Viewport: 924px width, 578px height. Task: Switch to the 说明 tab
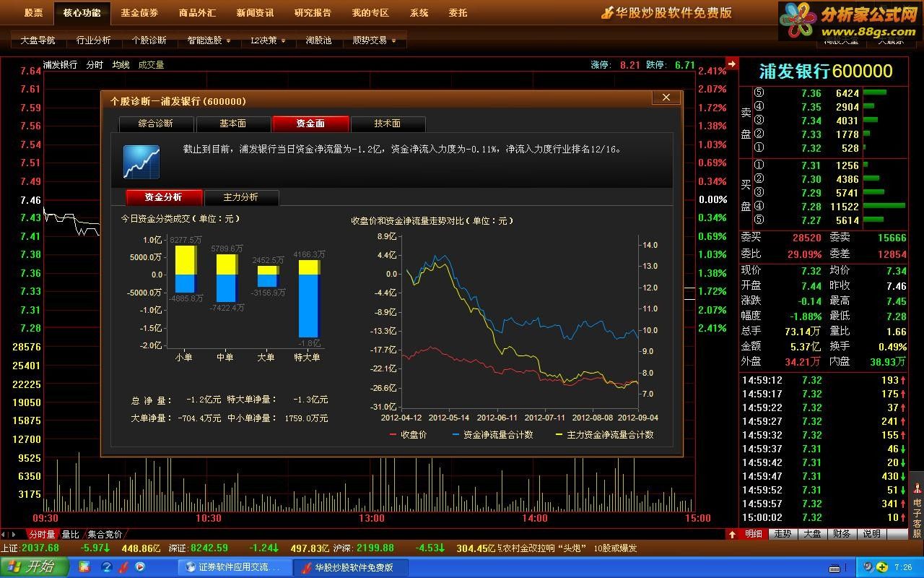[x=872, y=534]
